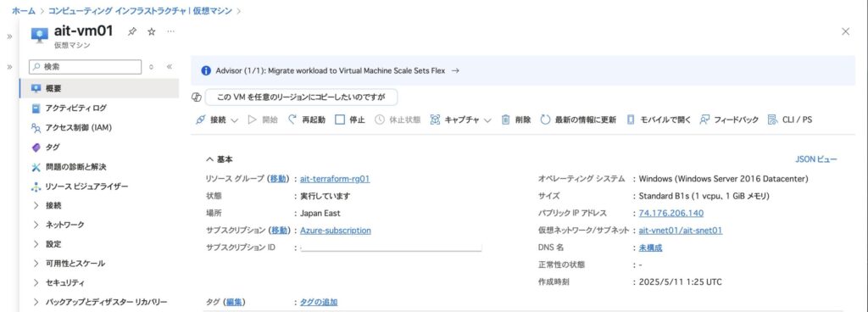Open 概要 in the left menu
The image size is (868, 312).
pos(99,88)
